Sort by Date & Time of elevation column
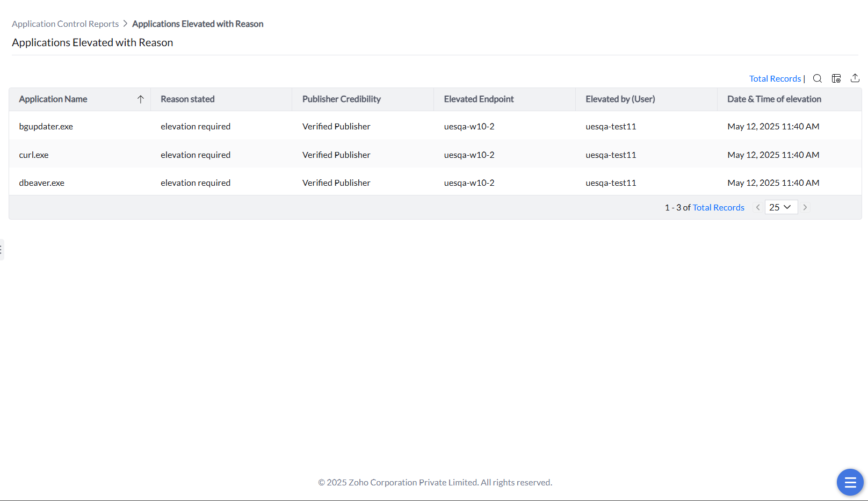 (x=773, y=99)
